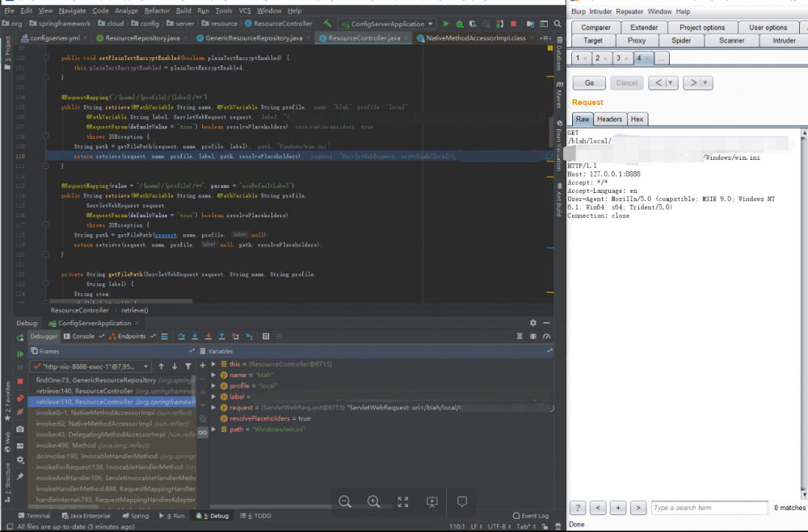Click the zoom out magnifier icon
Viewport: 808px width, 532px height.
(345, 501)
